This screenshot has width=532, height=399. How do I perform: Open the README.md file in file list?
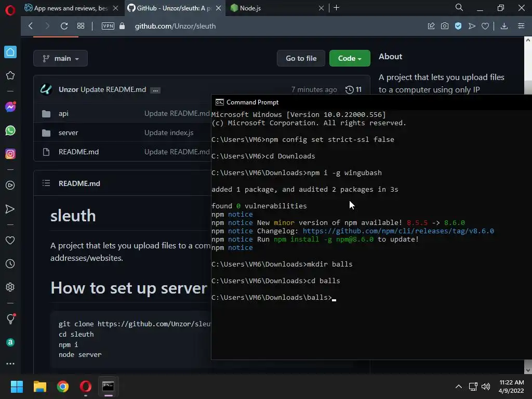click(x=79, y=152)
